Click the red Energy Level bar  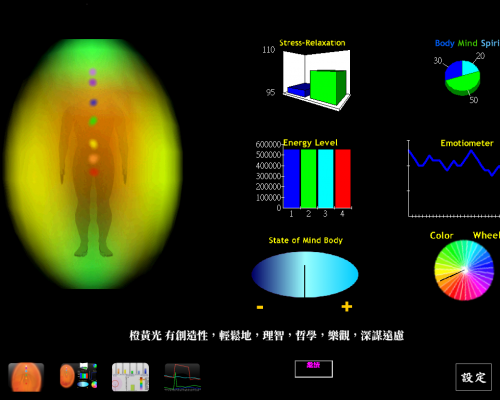343,179
